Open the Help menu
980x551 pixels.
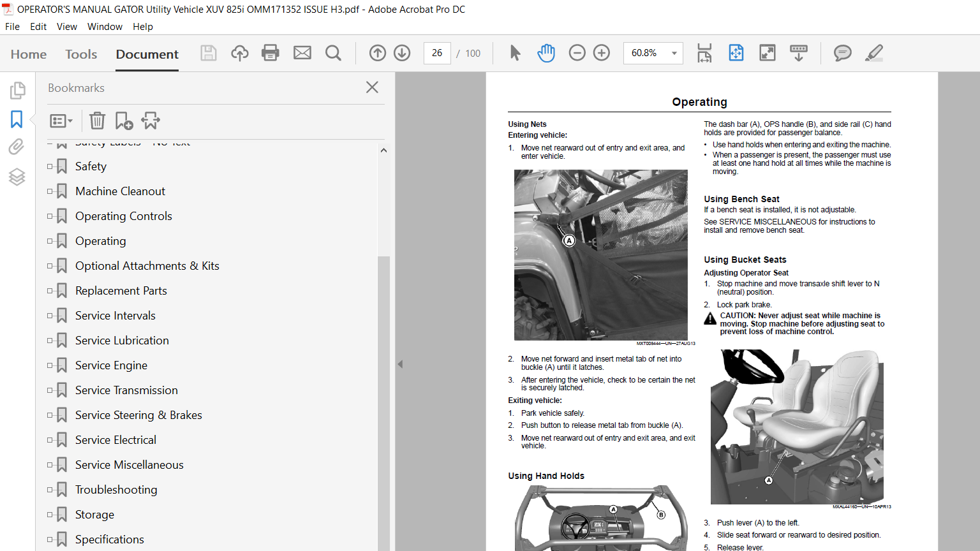click(143, 26)
